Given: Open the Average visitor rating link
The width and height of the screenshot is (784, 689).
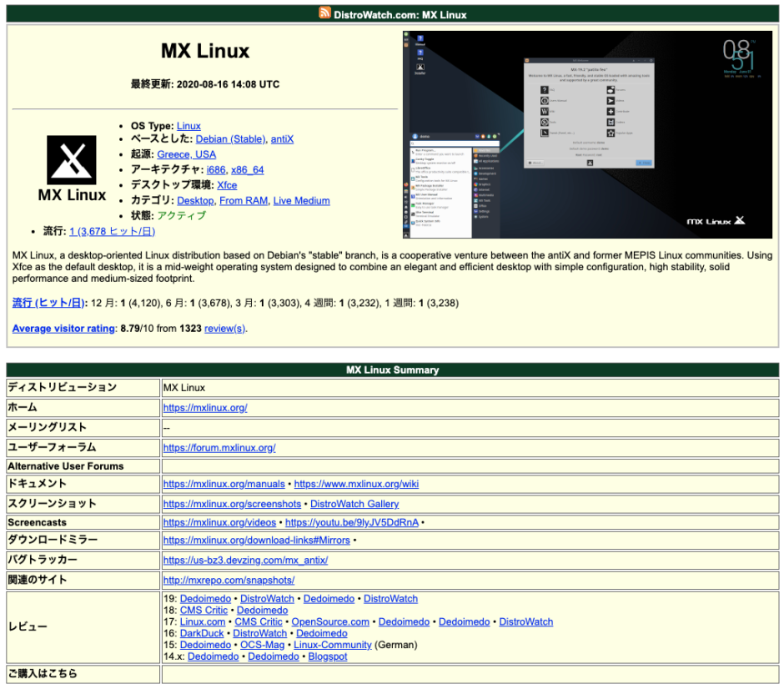Looking at the screenshot, I should tap(63, 329).
